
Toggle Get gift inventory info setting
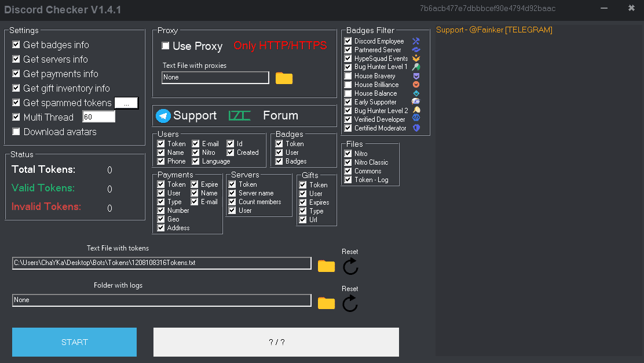tap(16, 88)
